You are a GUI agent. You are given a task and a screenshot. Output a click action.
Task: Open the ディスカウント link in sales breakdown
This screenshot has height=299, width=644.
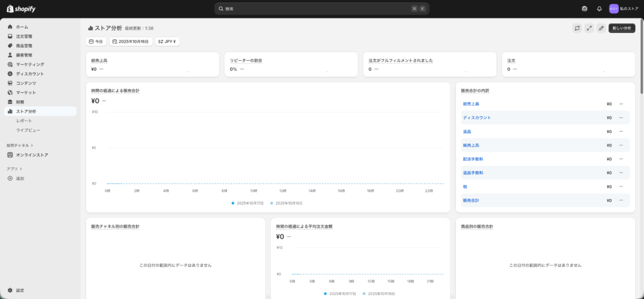(477, 117)
